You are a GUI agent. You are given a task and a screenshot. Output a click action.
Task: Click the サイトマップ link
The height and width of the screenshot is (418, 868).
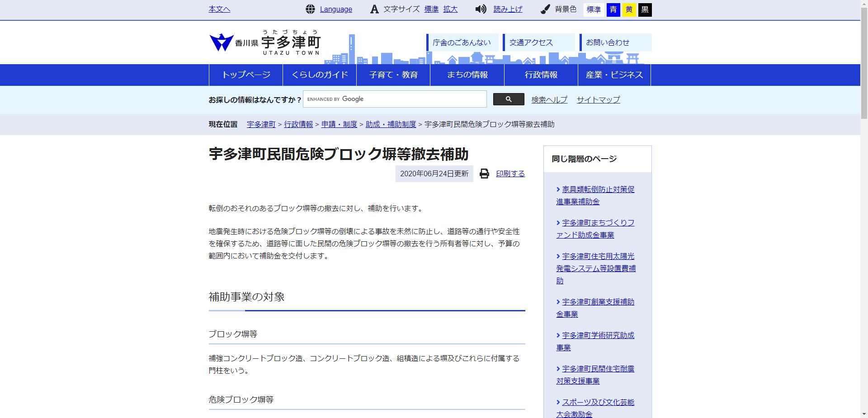(x=598, y=100)
